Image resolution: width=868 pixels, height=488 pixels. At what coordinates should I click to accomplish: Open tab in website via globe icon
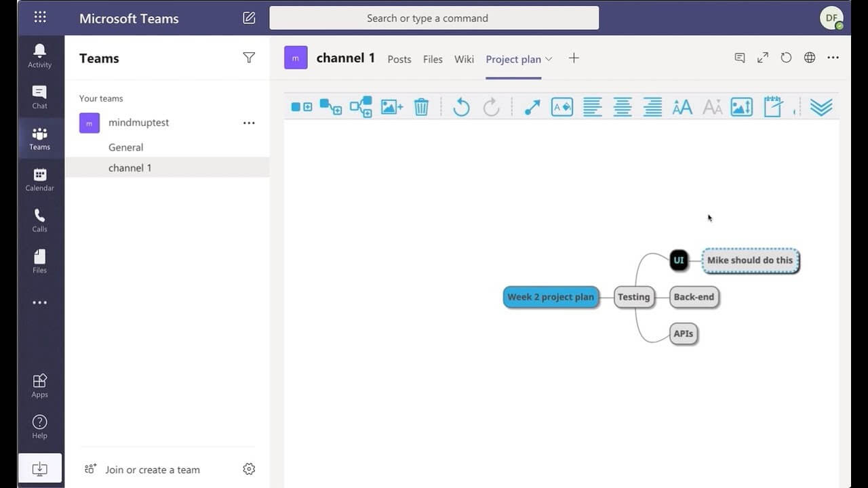[x=810, y=58]
